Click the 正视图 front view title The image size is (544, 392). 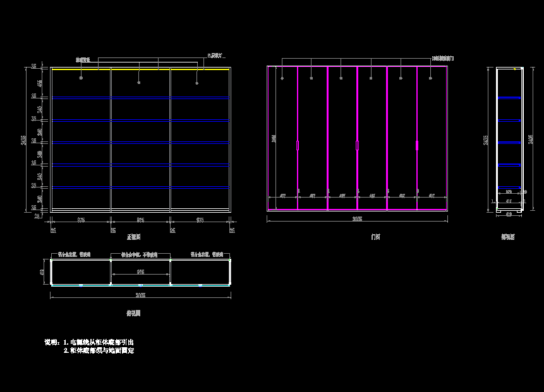[x=134, y=237]
